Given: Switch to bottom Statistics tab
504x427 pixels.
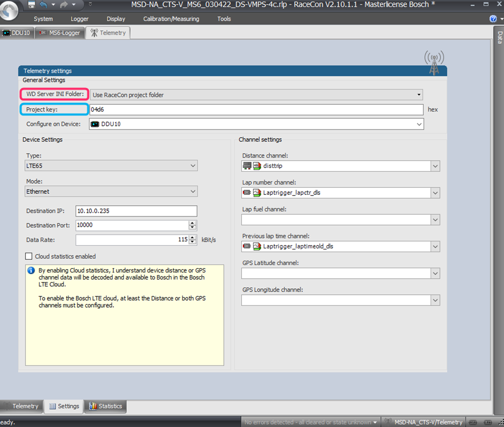Looking at the screenshot, I should point(105,406).
